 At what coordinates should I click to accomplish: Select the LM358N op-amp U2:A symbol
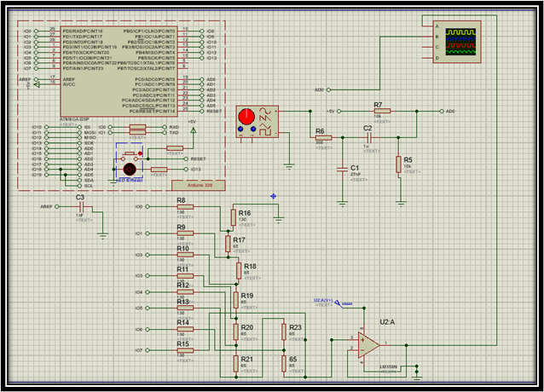click(369, 345)
